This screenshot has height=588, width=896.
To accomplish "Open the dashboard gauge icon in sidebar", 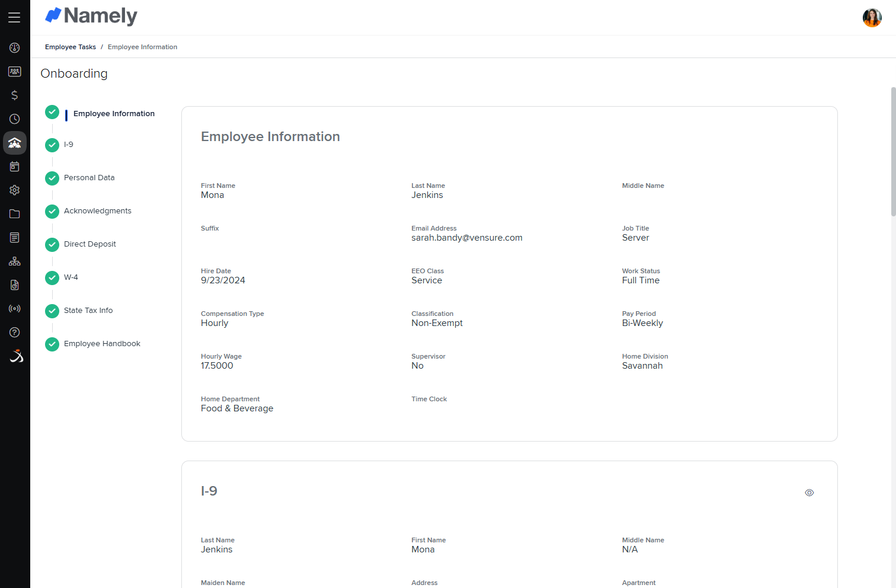I will (x=14, y=47).
